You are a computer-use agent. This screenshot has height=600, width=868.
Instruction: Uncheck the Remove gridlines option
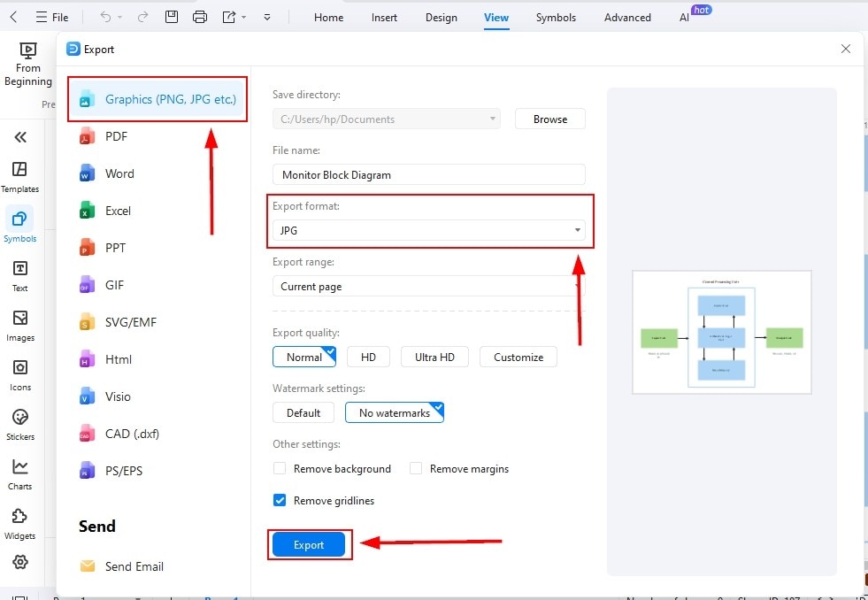click(279, 500)
